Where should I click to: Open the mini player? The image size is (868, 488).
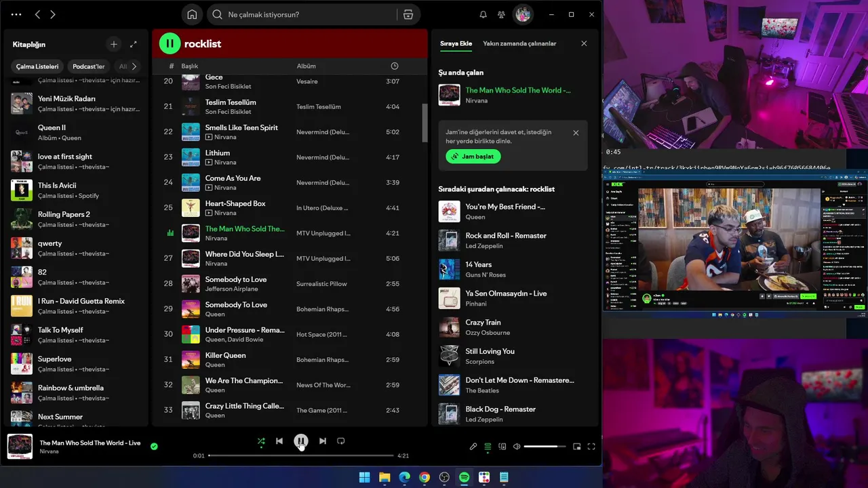coord(576,447)
